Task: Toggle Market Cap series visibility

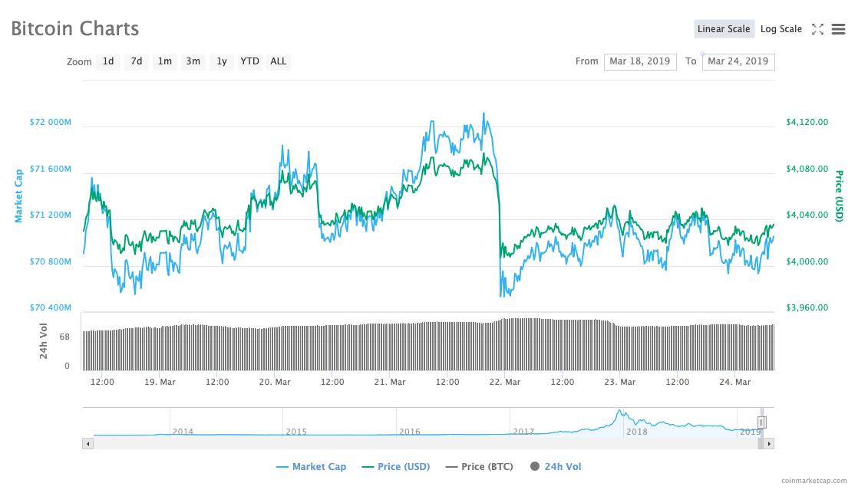Action: [311, 466]
